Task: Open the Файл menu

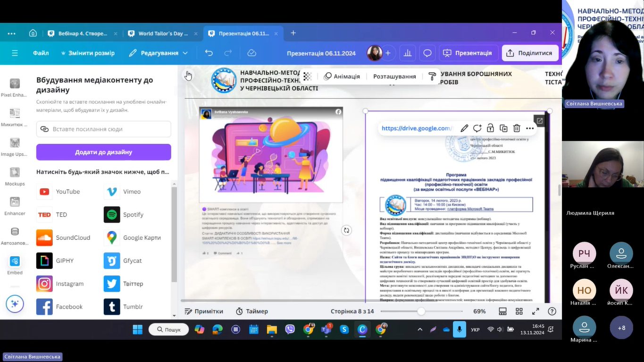Action: (x=41, y=53)
